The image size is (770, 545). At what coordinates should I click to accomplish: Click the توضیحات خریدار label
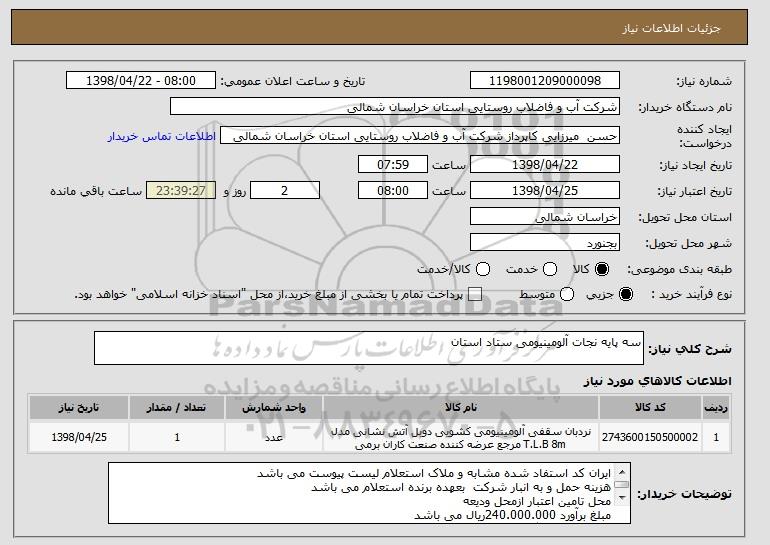684,494
